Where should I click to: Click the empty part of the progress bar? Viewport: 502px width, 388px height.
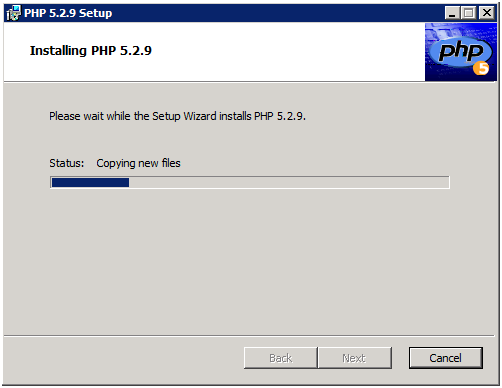click(289, 182)
